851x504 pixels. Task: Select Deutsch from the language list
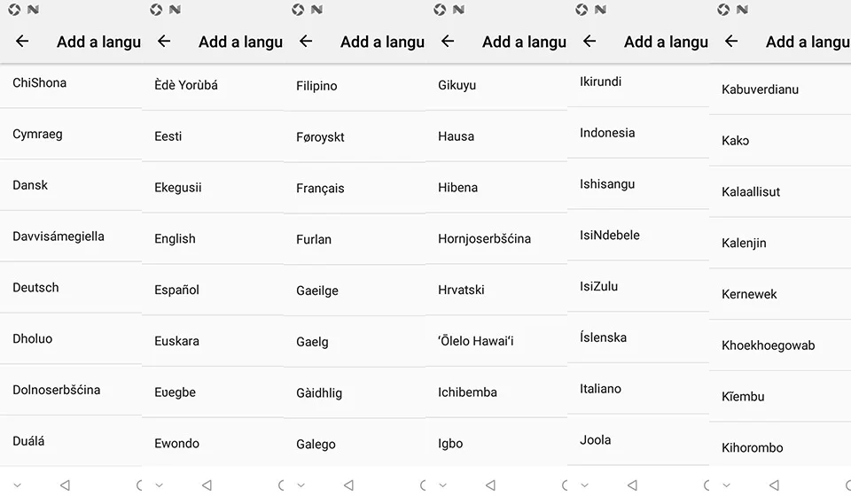[71, 288]
